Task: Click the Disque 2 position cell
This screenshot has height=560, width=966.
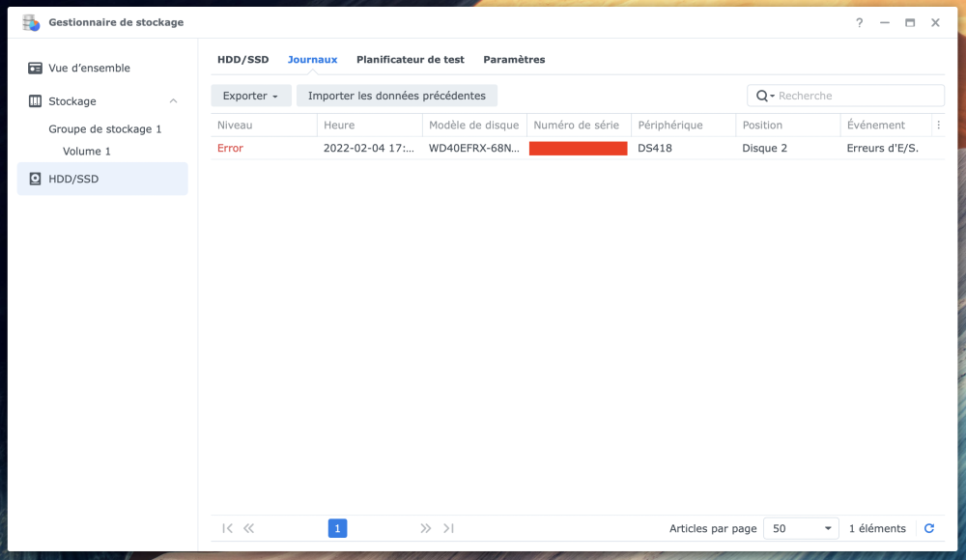Action: (x=764, y=148)
